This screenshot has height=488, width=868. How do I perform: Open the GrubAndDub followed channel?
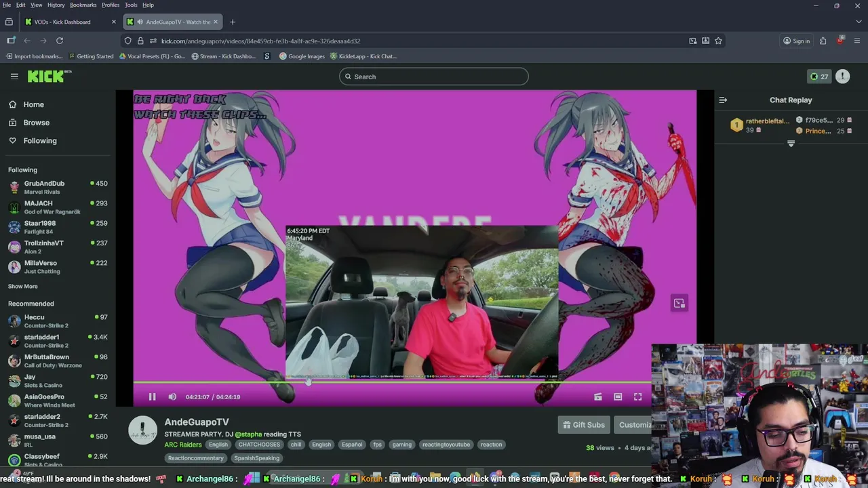pos(58,187)
